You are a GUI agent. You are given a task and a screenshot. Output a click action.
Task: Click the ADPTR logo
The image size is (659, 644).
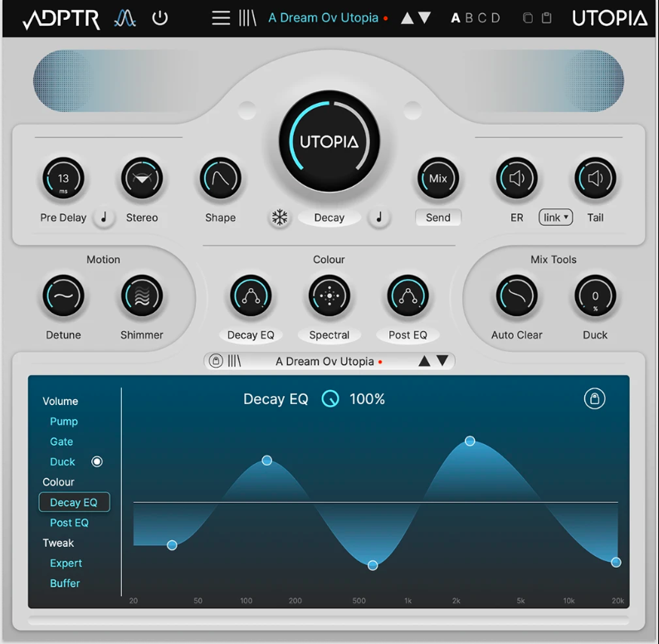coord(61,18)
